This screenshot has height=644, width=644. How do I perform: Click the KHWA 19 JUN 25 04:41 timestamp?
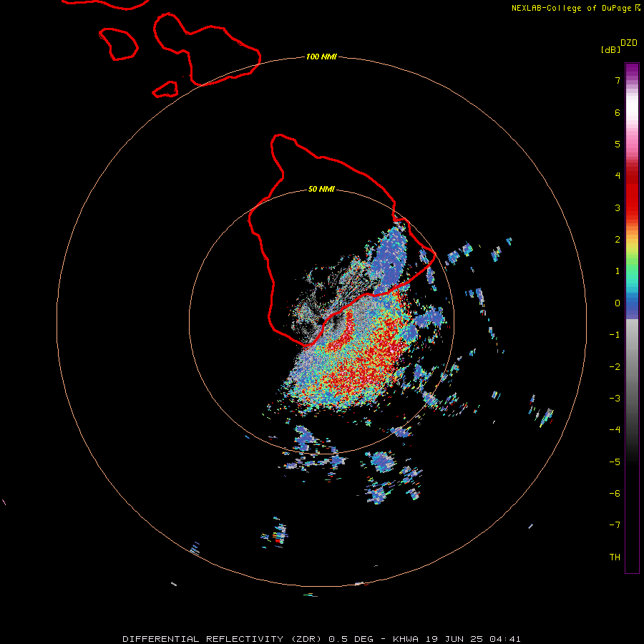457,639
